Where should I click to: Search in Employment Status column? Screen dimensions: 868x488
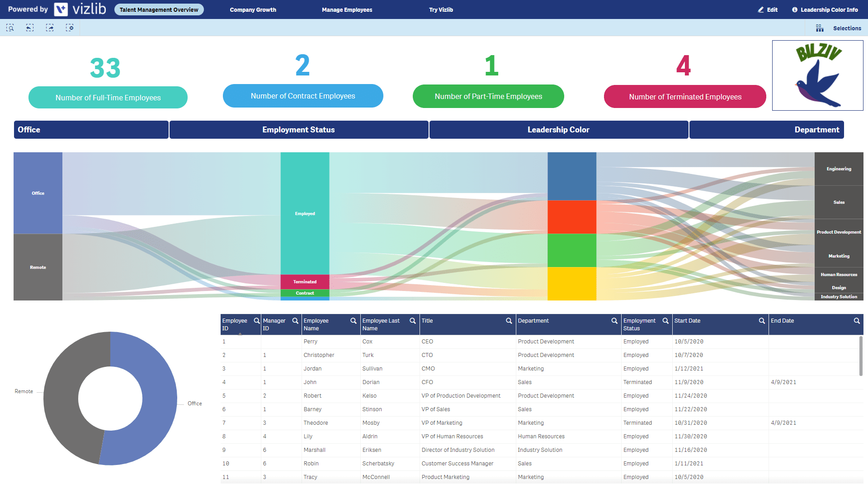tap(665, 321)
